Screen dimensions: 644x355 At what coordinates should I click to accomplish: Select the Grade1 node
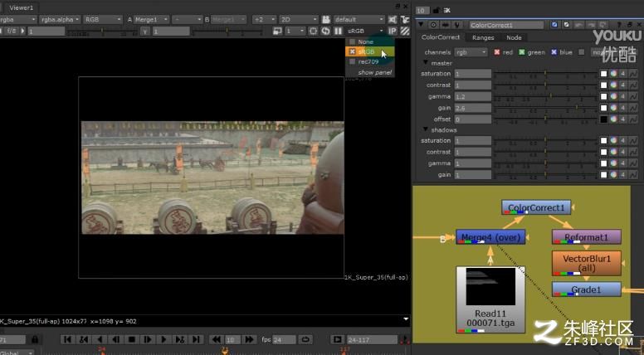(x=586, y=289)
